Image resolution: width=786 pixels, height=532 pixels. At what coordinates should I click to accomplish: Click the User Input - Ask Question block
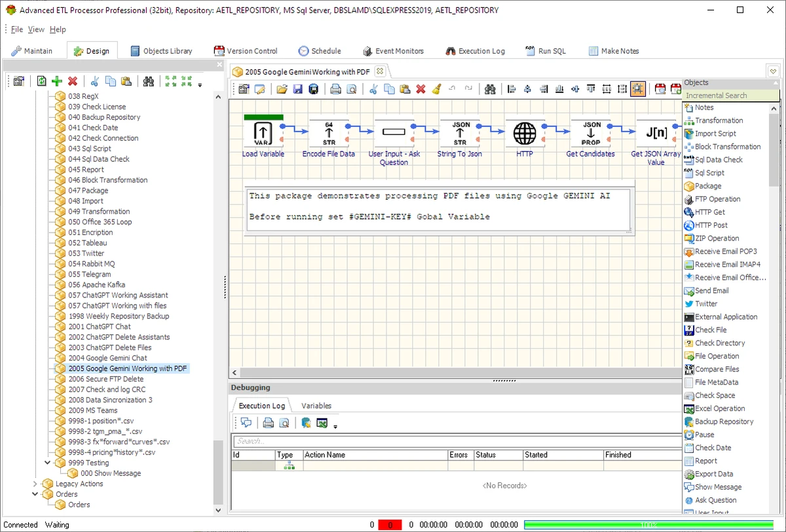pyautogui.click(x=394, y=133)
